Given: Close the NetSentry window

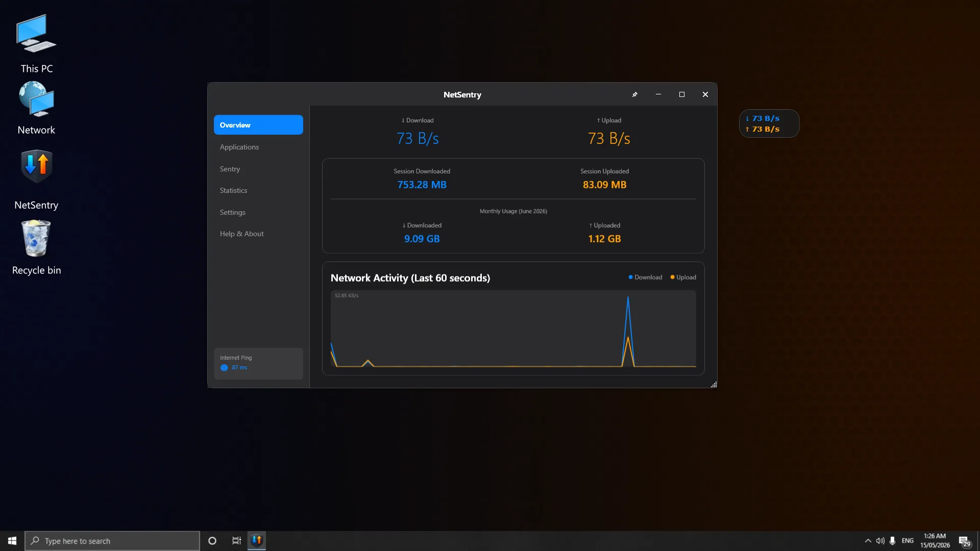Looking at the screenshot, I should click(705, 94).
